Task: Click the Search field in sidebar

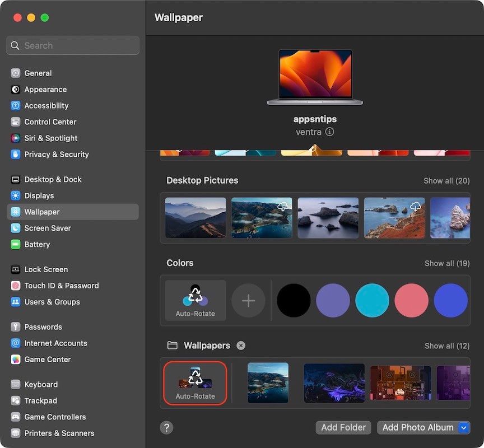Action: (x=73, y=46)
